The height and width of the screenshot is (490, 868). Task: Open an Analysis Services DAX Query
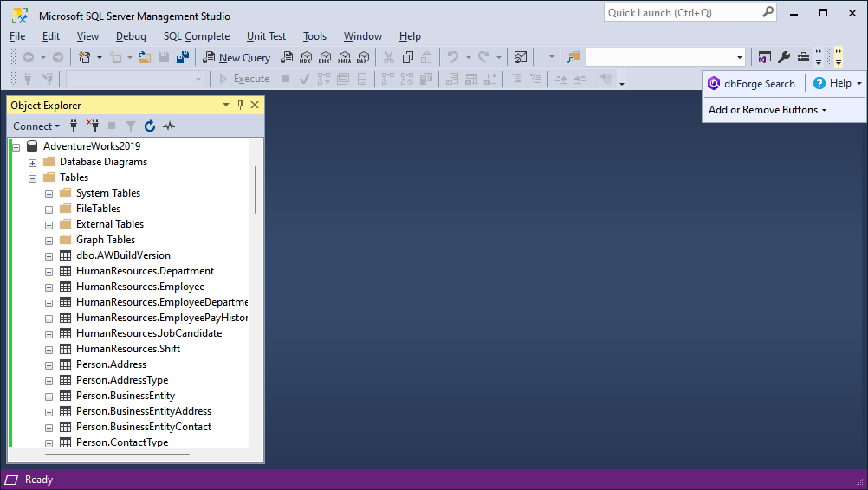coord(363,57)
